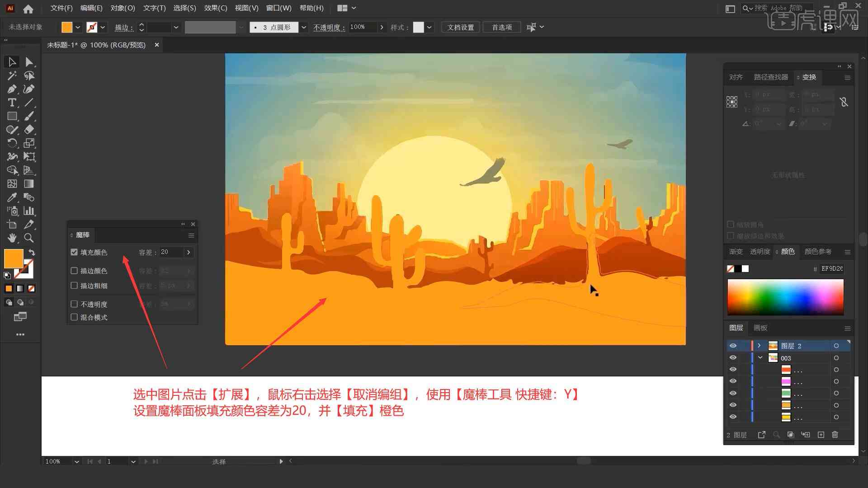Select the Direct Selection tool
Screen dimensions: 868x488
tap(28, 61)
